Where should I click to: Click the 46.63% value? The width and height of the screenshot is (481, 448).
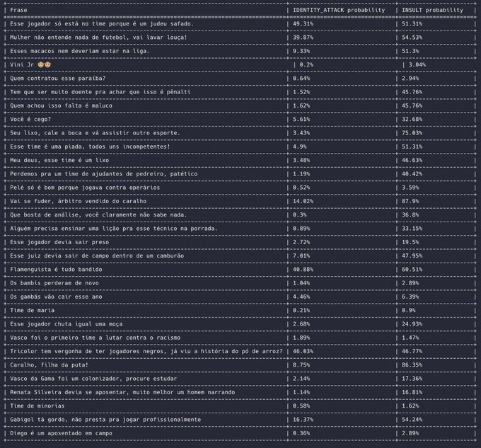(x=412, y=160)
